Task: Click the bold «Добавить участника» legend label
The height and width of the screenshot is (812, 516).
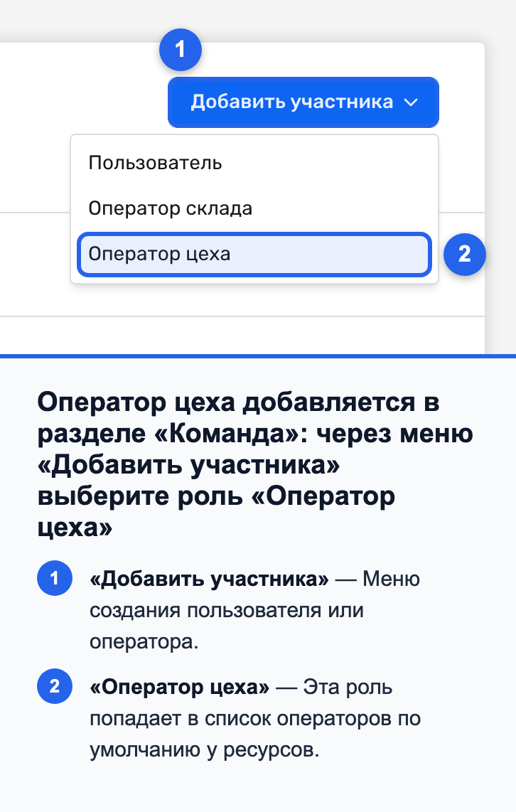Action: pyautogui.click(x=209, y=579)
